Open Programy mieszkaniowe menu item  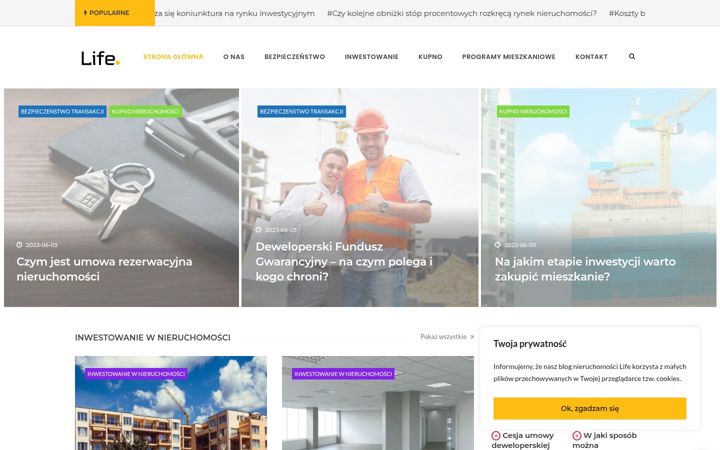coord(509,57)
